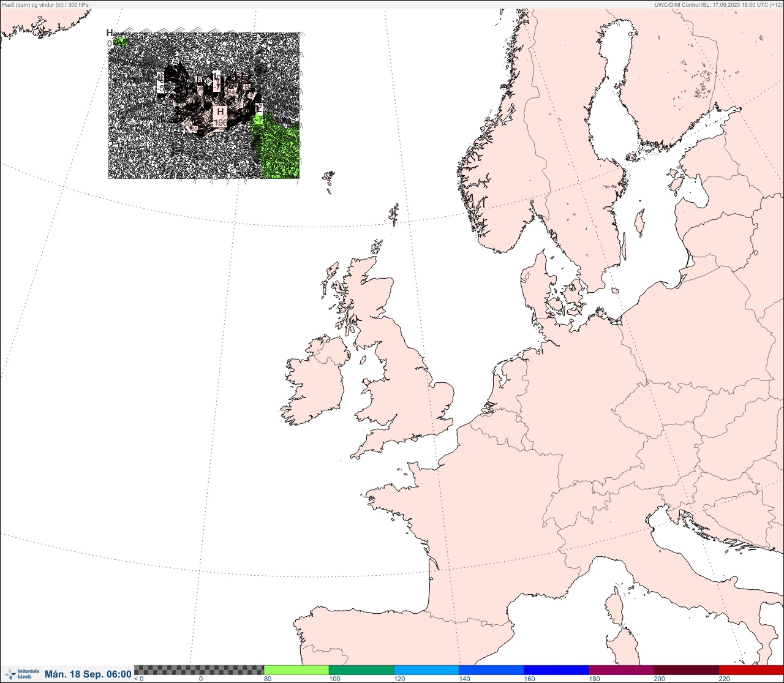Click the H 196 high-pressure marker
Image resolution: width=784 pixels, height=683 pixels.
click(x=221, y=117)
